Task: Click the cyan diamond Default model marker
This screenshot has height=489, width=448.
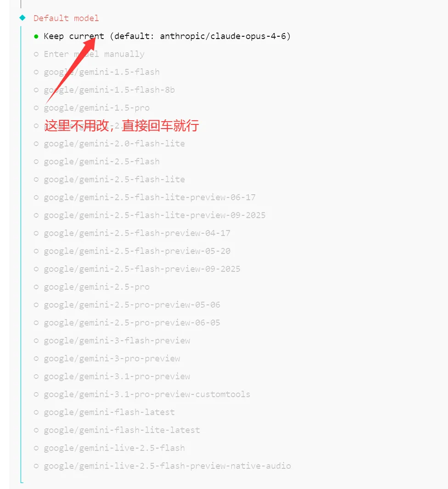Action: 22,18
